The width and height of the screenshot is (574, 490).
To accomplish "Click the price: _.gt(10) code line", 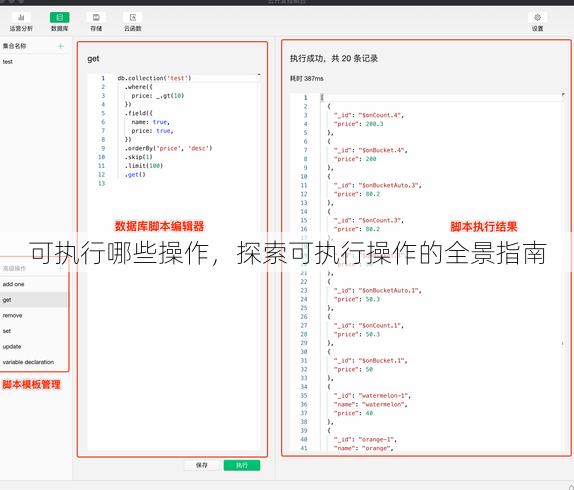I will [x=158, y=96].
